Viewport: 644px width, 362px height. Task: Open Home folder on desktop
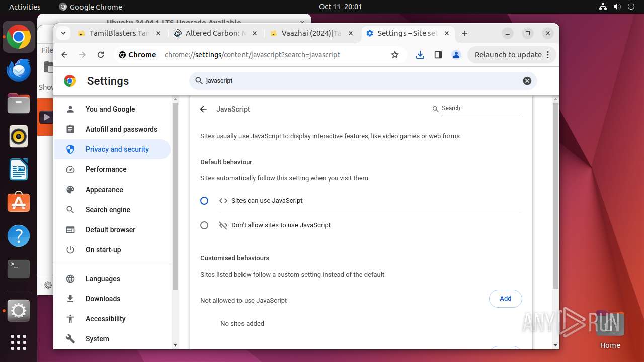[610, 330]
